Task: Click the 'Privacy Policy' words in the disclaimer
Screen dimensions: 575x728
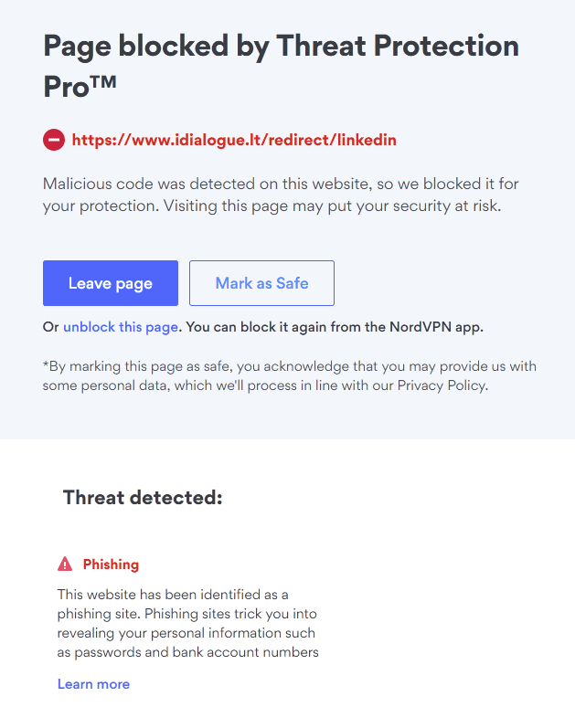Action: tap(442, 385)
